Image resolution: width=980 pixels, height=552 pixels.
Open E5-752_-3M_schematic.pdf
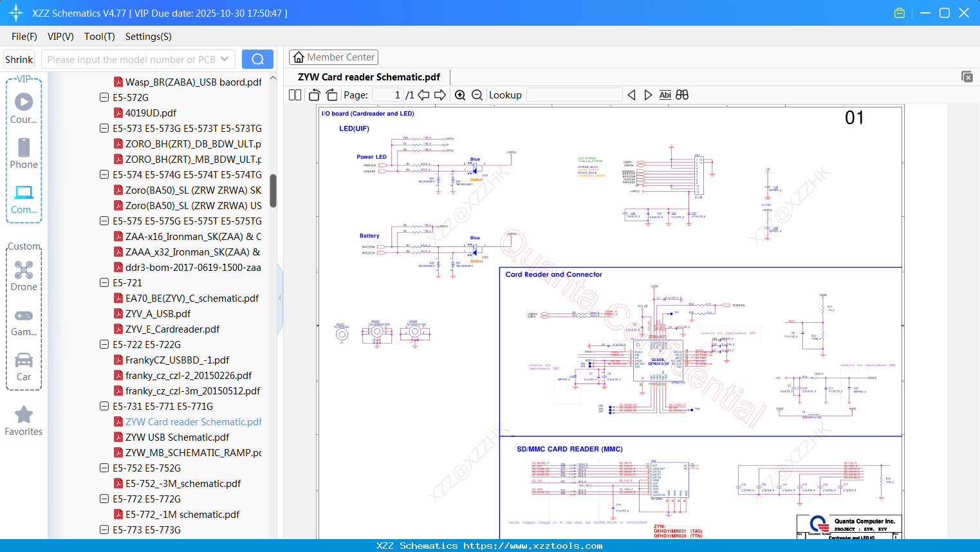coord(183,483)
